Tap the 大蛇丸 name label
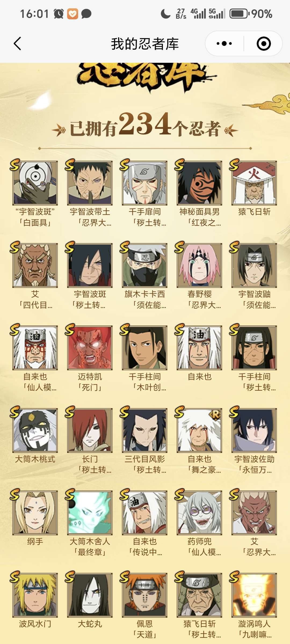 coord(90,624)
